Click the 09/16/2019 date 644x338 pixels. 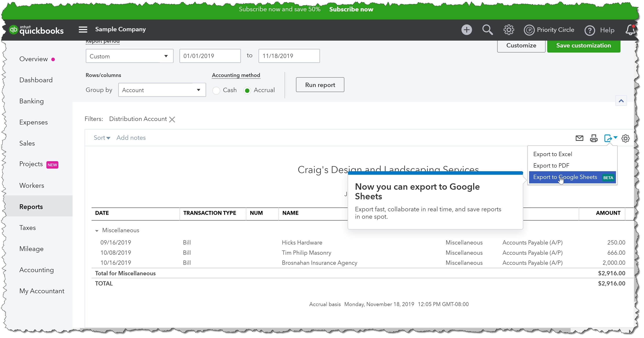point(116,243)
